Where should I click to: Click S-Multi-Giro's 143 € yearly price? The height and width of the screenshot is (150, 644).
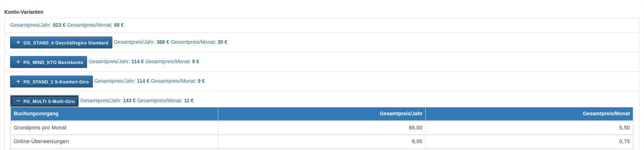tap(129, 100)
